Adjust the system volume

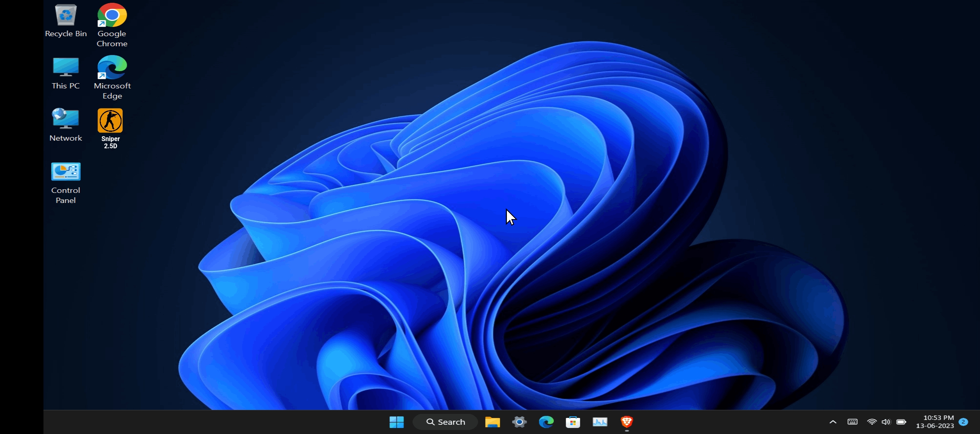pos(886,422)
